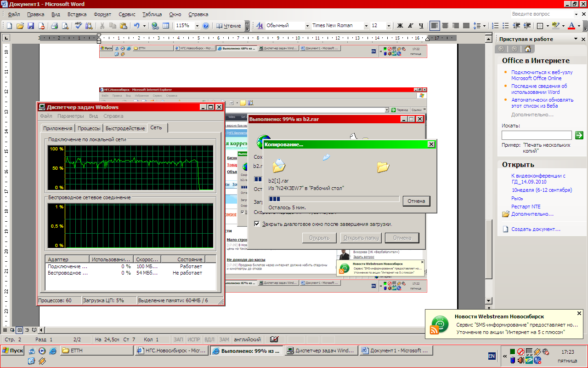Center-align the paragraph text
This screenshot has width=588, height=368.
coord(445,26)
